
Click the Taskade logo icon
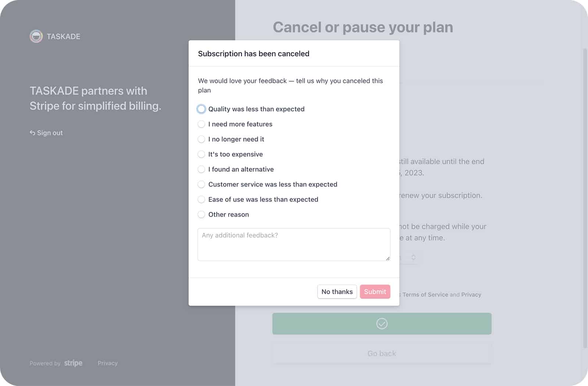(36, 36)
